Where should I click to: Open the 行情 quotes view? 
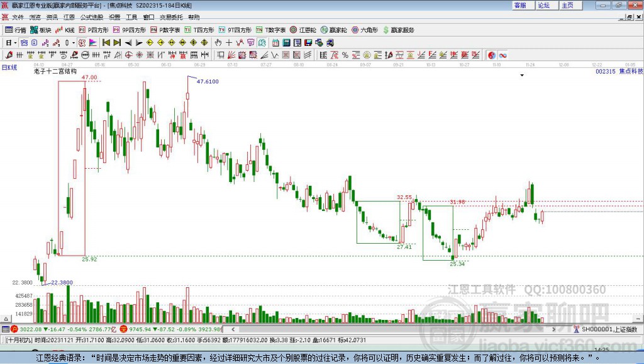point(15,30)
